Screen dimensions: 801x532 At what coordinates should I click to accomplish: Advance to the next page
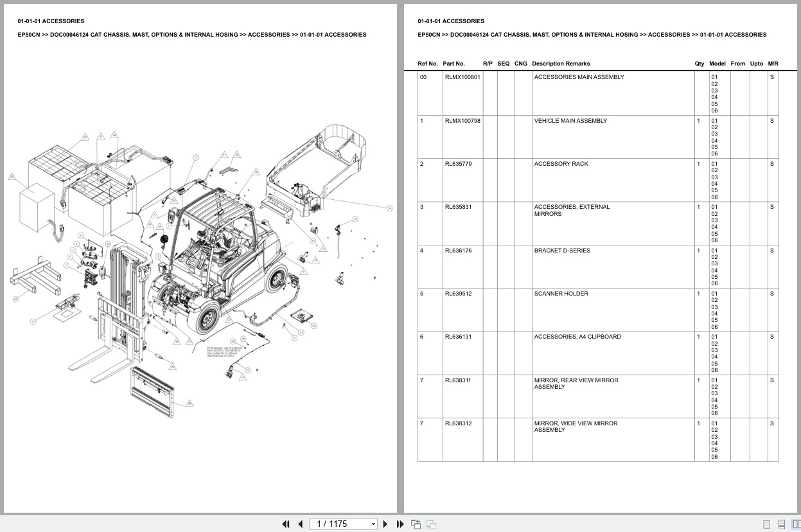click(x=384, y=524)
